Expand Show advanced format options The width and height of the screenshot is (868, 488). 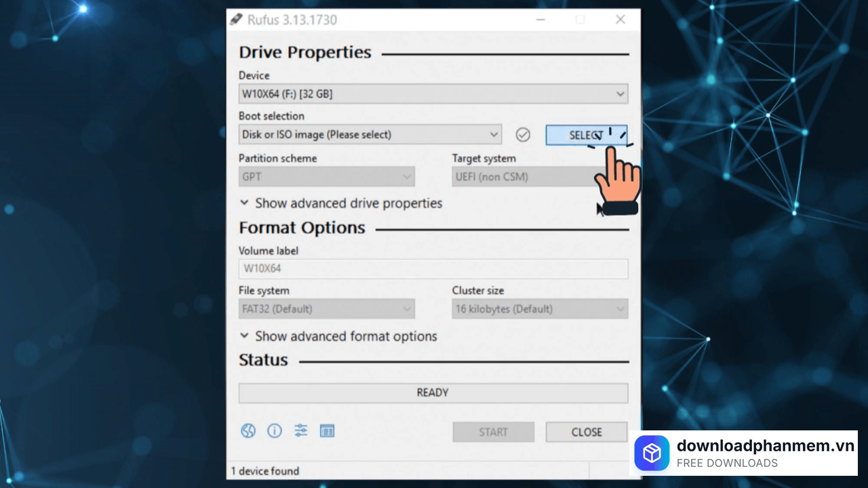338,336
